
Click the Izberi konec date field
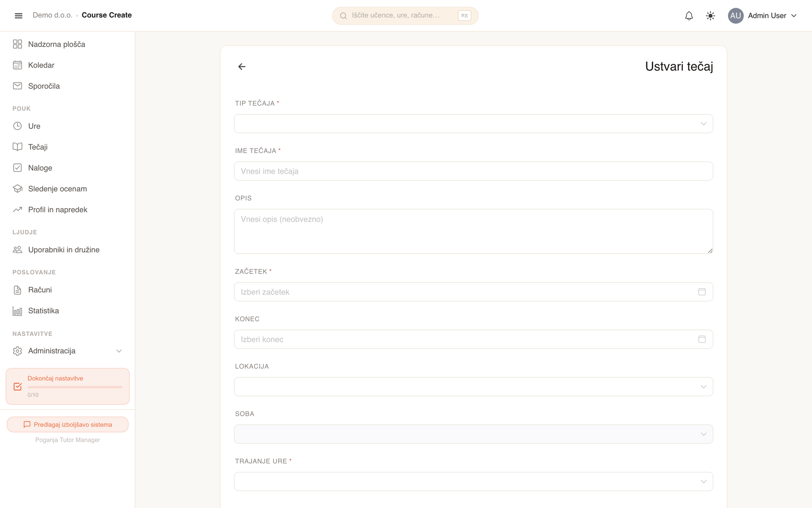coord(473,339)
